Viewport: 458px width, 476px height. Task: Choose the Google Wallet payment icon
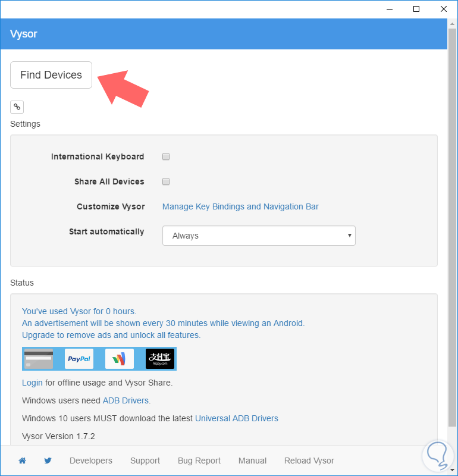pos(120,359)
